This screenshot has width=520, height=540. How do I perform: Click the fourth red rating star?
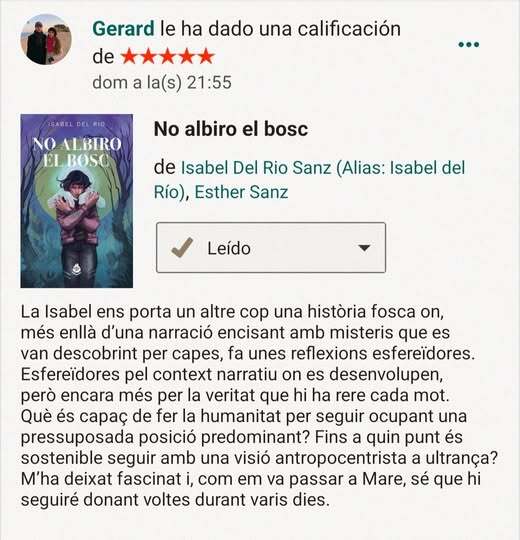(x=187, y=56)
